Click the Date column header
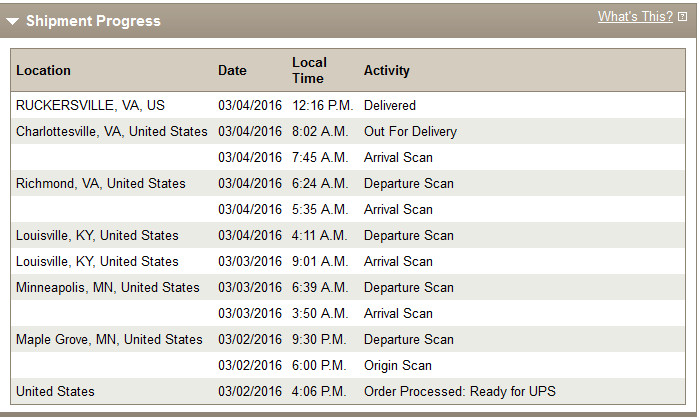Image resolution: width=699 pixels, height=418 pixels. [x=232, y=70]
